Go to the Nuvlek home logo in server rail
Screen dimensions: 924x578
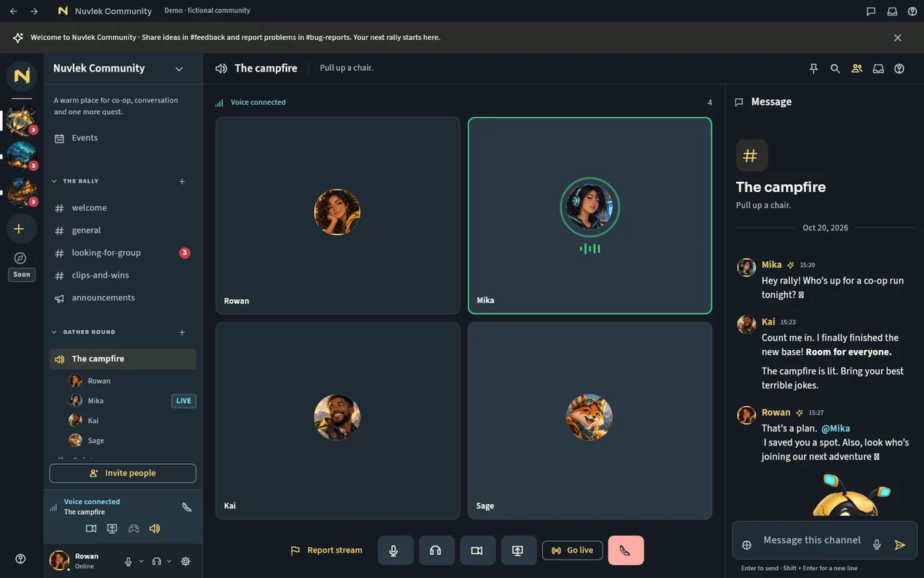22,76
